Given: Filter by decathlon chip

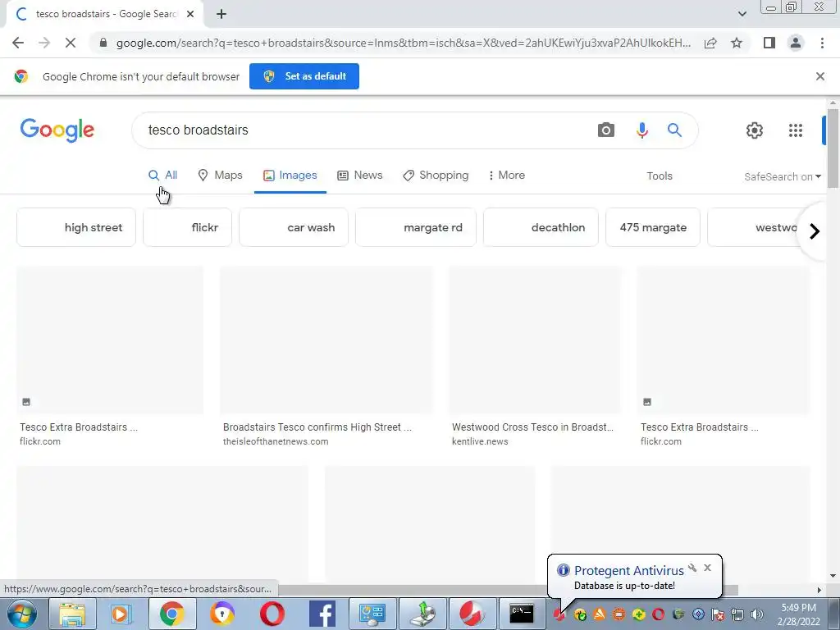Looking at the screenshot, I should click(x=541, y=227).
